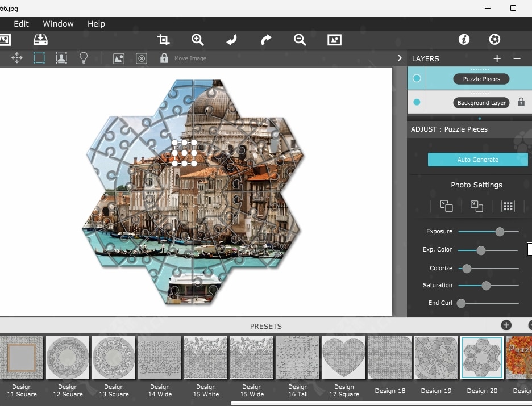
Task: Adjust the Exposure slider
Action: click(500, 232)
